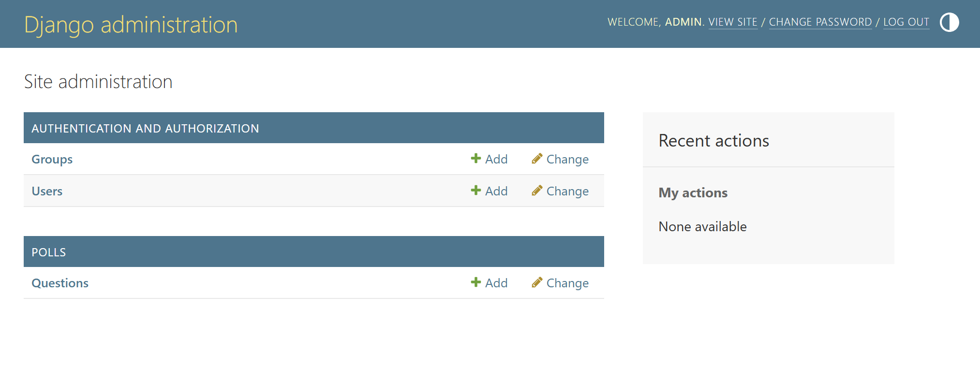Viewport: 980px width, 370px height.
Task: Click the Change text for Questions
Action: coord(567,283)
